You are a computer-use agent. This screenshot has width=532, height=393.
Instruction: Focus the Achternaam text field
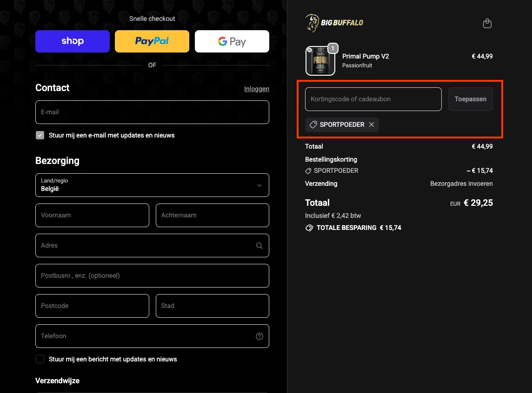tap(212, 215)
